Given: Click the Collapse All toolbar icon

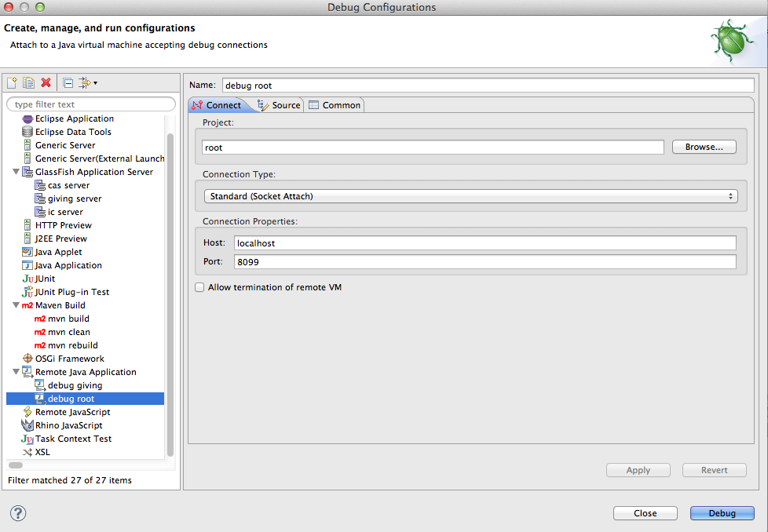Looking at the screenshot, I should click(68, 82).
